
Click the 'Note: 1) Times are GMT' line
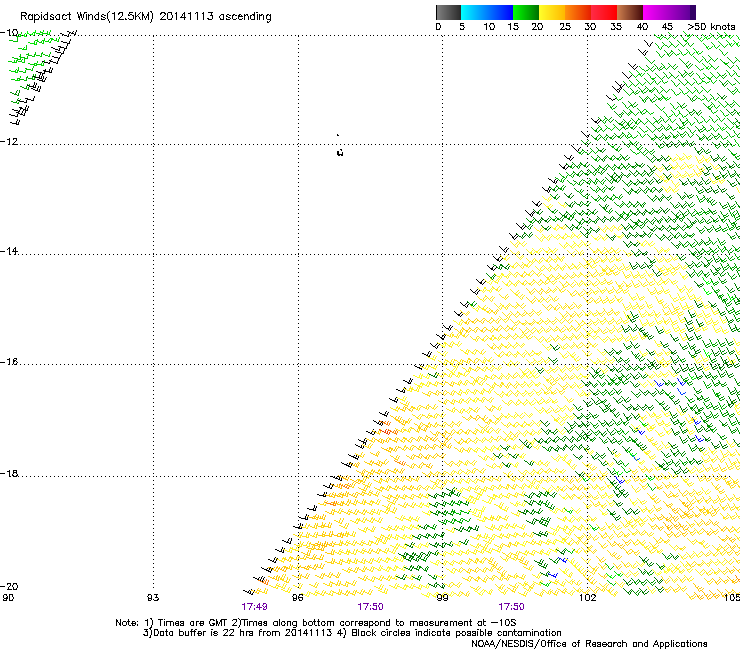pos(316,623)
